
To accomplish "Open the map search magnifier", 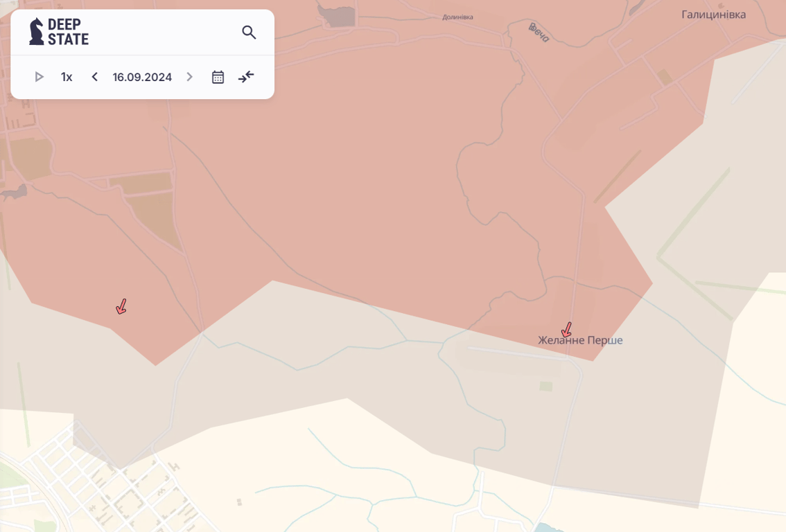I will click(249, 32).
